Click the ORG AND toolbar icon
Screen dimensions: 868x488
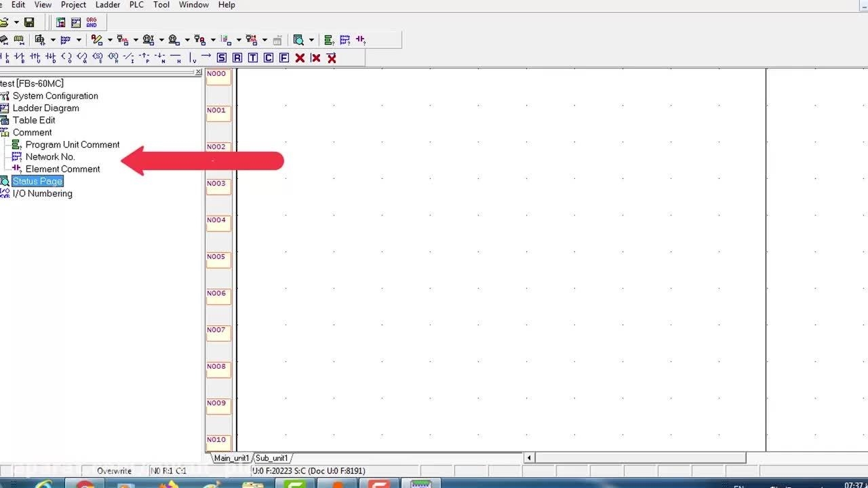pyautogui.click(x=92, y=22)
